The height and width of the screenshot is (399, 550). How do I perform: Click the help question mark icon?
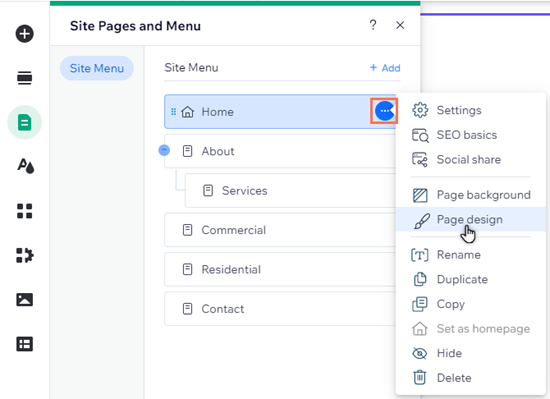[373, 25]
